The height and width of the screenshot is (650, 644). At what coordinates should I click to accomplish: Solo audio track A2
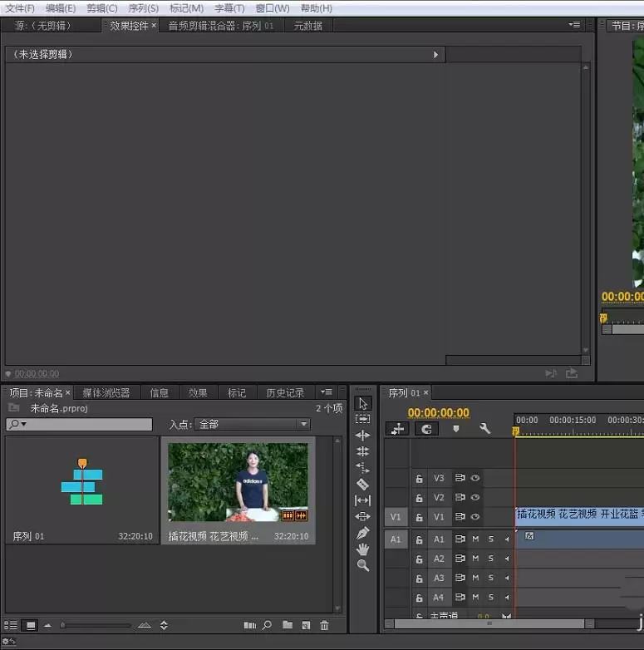pyautogui.click(x=490, y=559)
